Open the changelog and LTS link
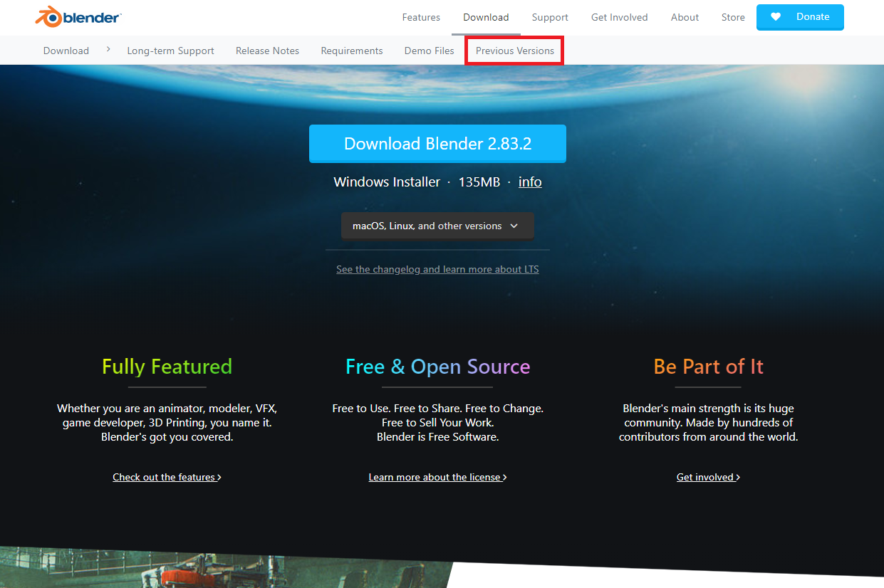The image size is (884, 588). pos(437,269)
